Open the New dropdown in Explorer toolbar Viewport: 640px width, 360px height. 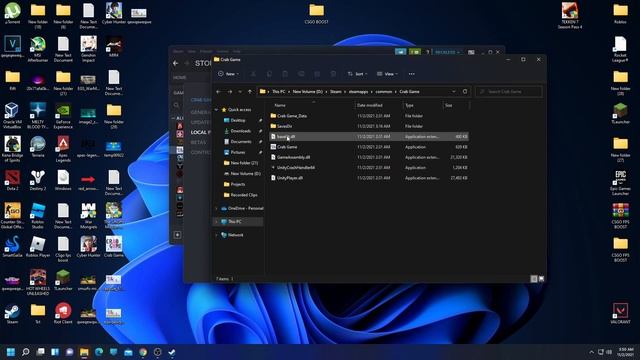click(x=228, y=74)
